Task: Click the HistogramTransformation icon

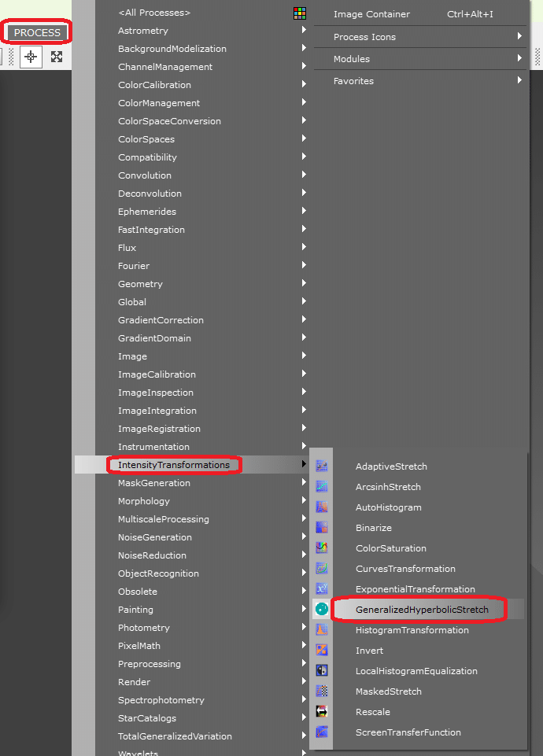Action: click(322, 629)
